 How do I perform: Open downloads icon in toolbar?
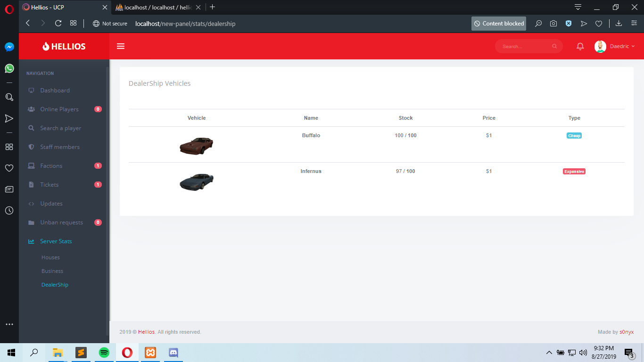tap(619, 24)
